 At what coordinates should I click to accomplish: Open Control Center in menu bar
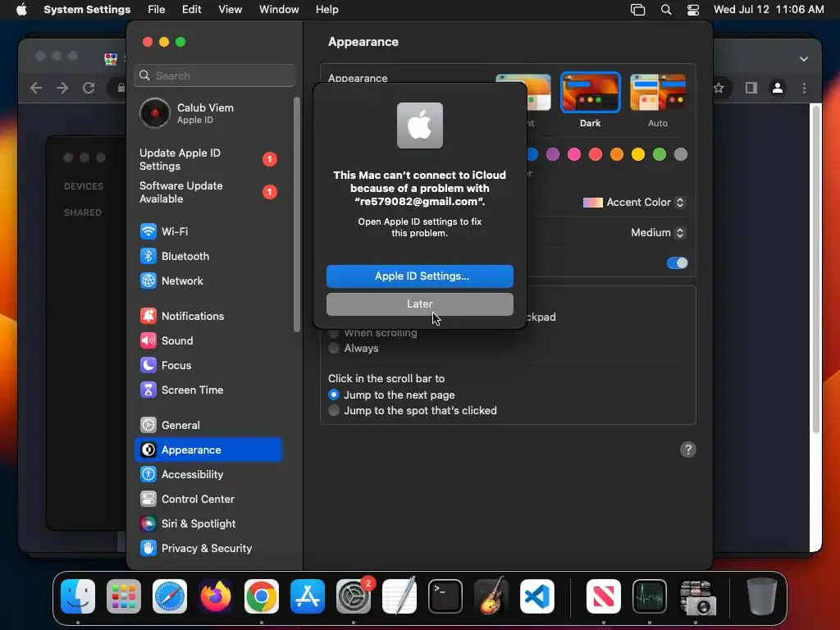[692, 10]
